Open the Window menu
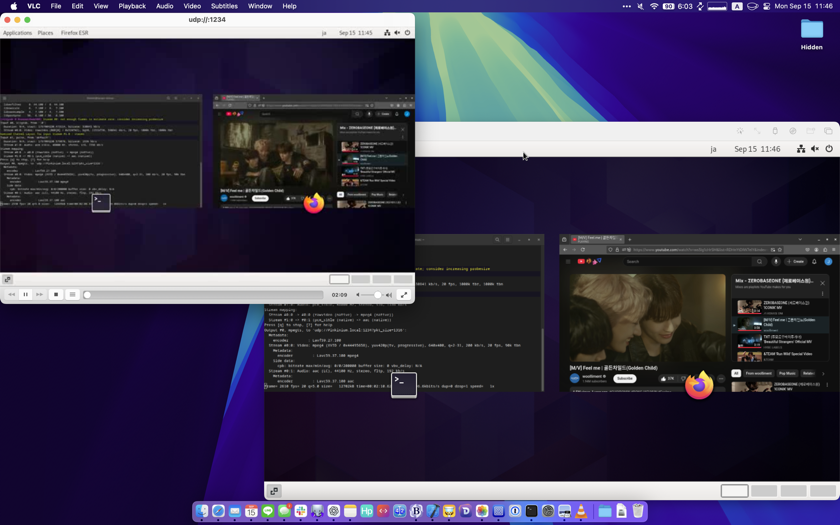This screenshot has width=840, height=525. [x=260, y=6]
